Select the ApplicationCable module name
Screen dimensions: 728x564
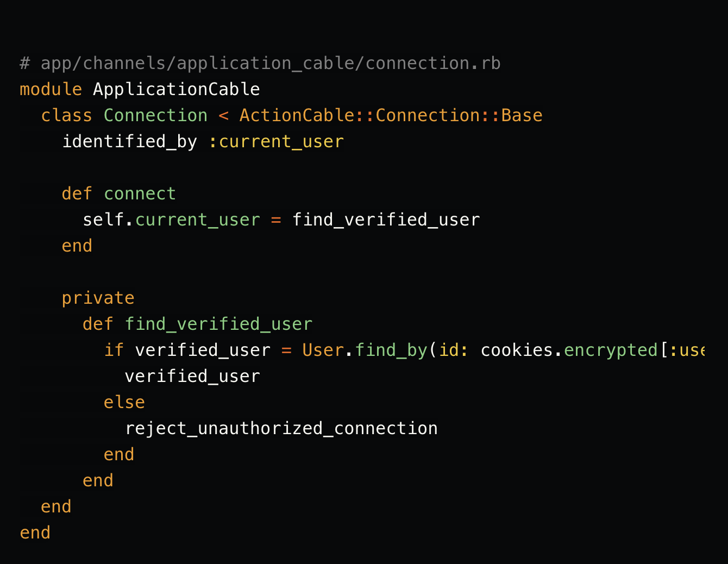(x=176, y=89)
